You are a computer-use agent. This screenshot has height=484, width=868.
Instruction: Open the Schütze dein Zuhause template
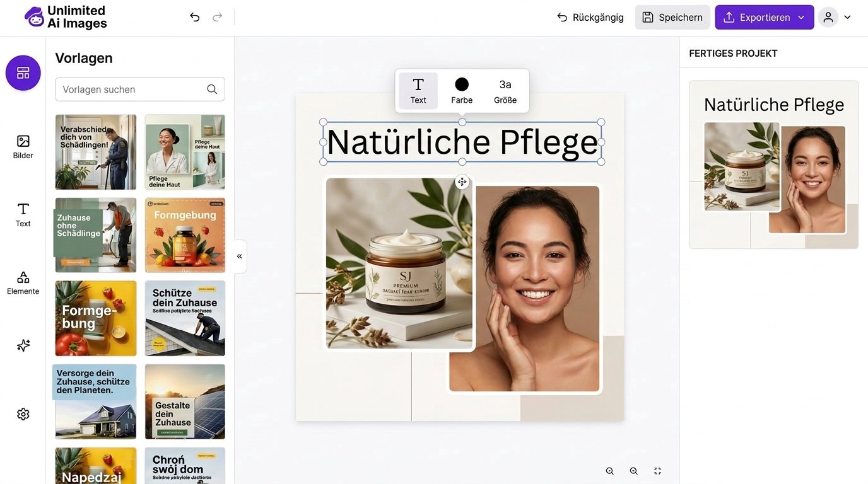(x=185, y=318)
